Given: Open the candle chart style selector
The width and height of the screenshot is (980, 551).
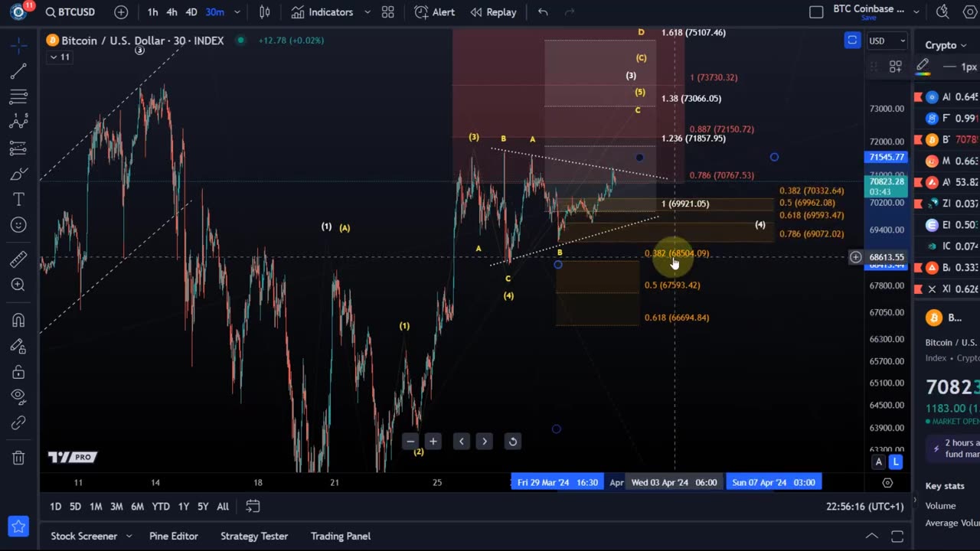Looking at the screenshot, I should 265,12.
